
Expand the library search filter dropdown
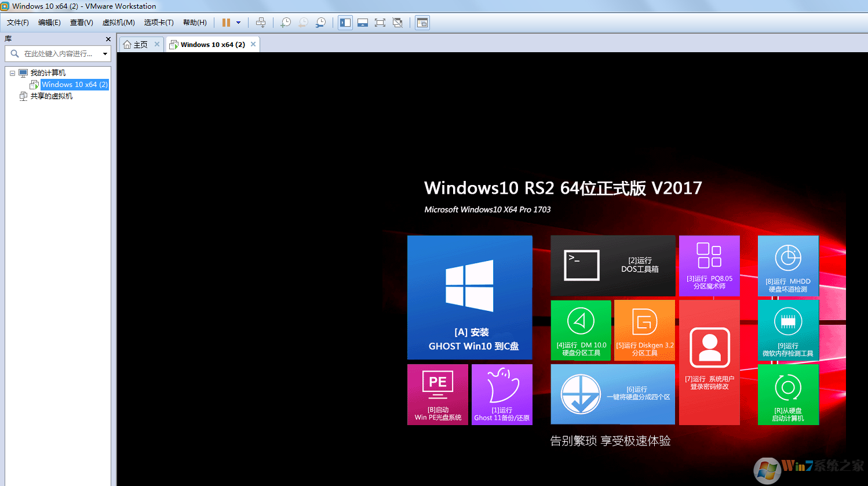click(105, 54)
